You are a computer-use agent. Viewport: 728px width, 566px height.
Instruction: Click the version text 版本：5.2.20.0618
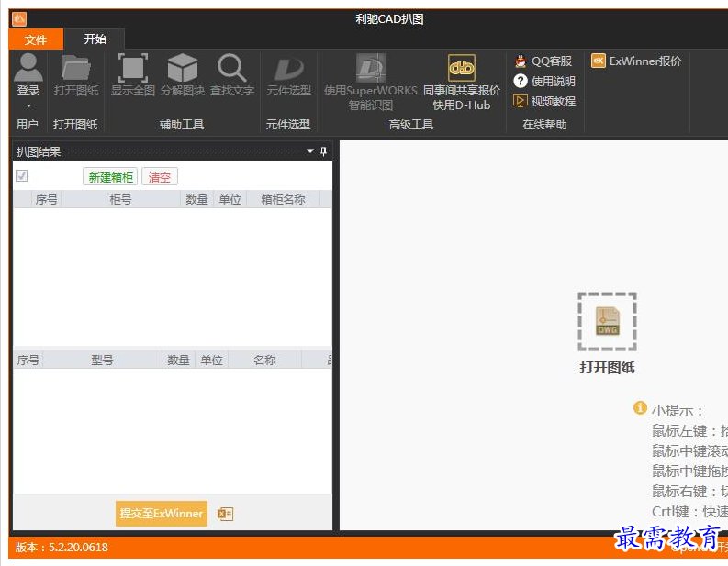point(62,547)
